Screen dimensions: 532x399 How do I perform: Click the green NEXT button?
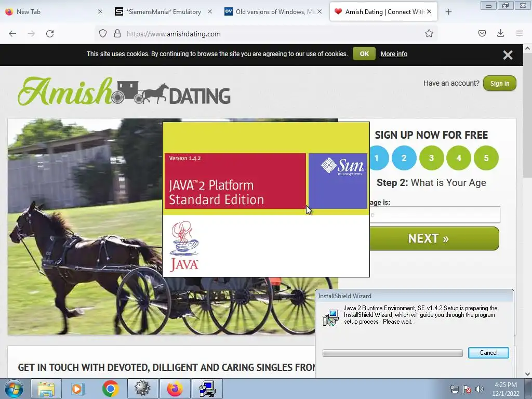[x=434, y=238]
